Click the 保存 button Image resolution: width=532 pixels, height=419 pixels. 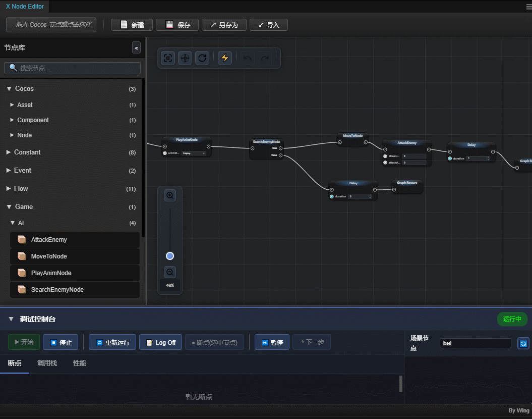[x=177, y=25]
